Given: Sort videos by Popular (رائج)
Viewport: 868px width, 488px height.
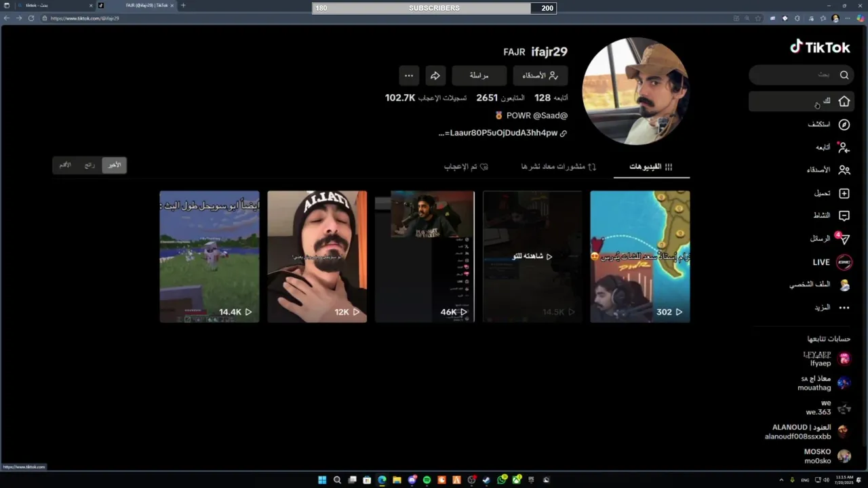Looking at the screenshot, I should 90,165.
